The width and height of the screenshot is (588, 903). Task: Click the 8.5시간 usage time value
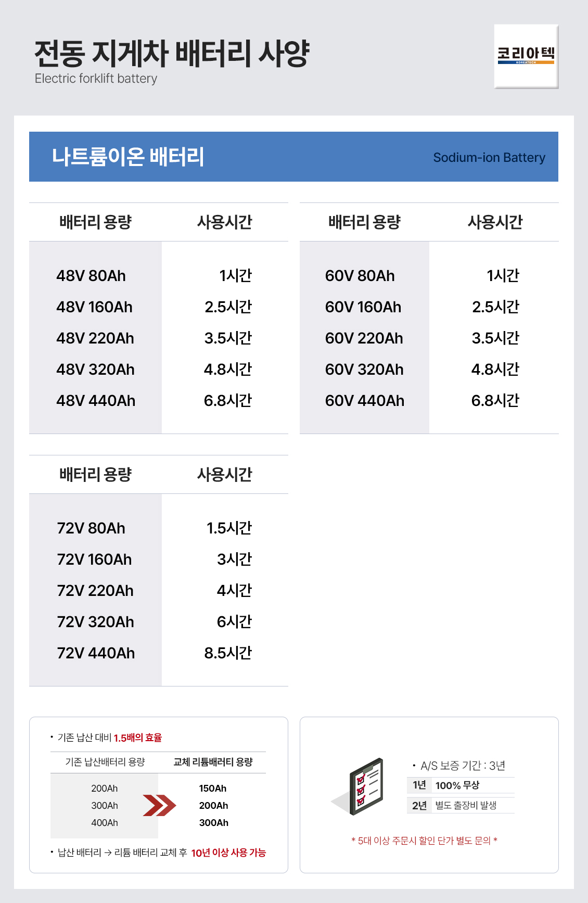click(228, 653)
